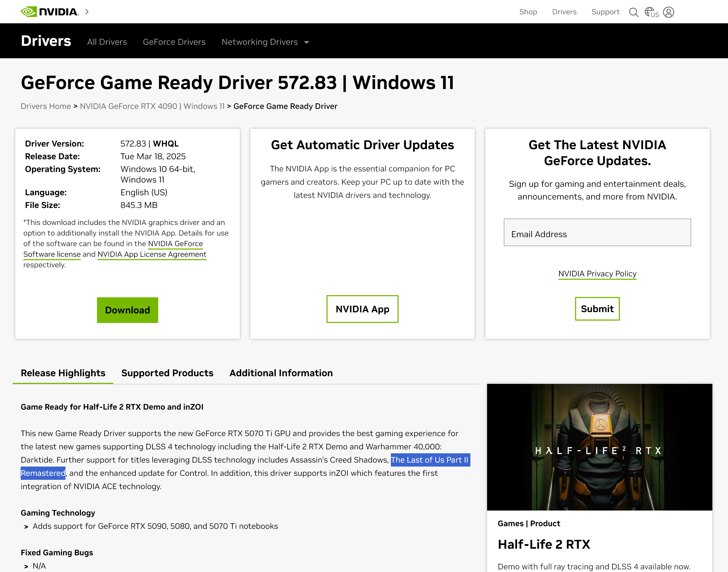
Task: Click the chevron next to NVIDIA logo
Action: [87, 12]
